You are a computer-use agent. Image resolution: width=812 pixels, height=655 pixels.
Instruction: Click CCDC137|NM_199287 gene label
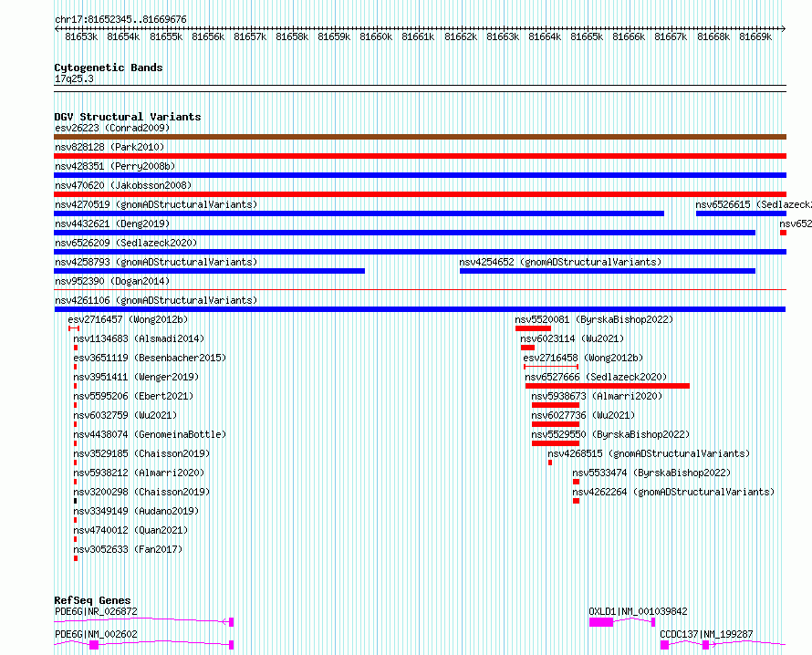[706, 634]
